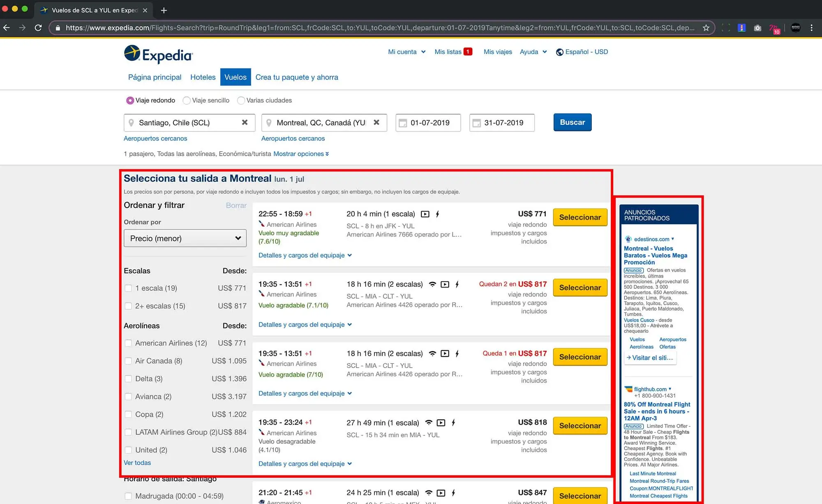Reload the page in browser
This screenshot has width=822, height=504.
click(38, 28)
